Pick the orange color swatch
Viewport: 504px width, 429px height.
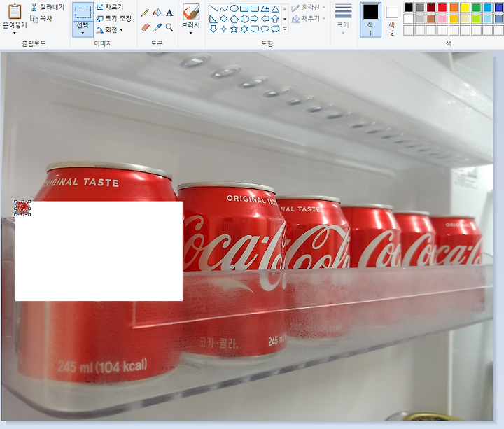pos(454,7)
